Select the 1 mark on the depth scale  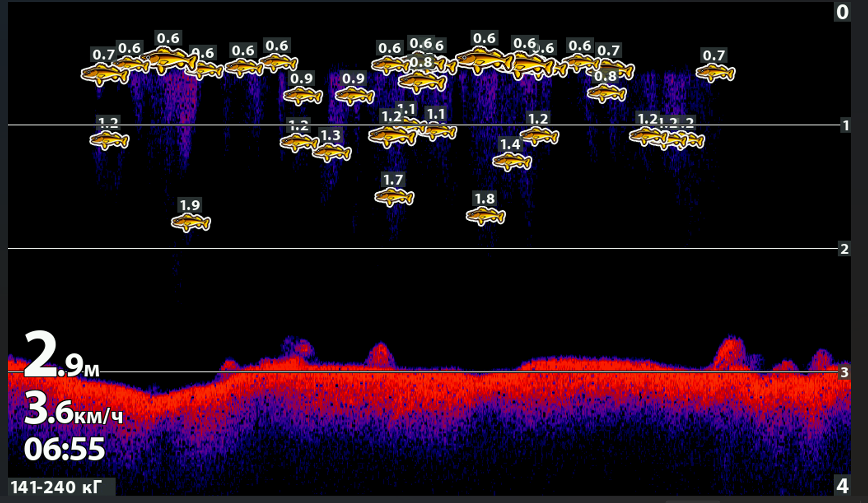(846, 126)
